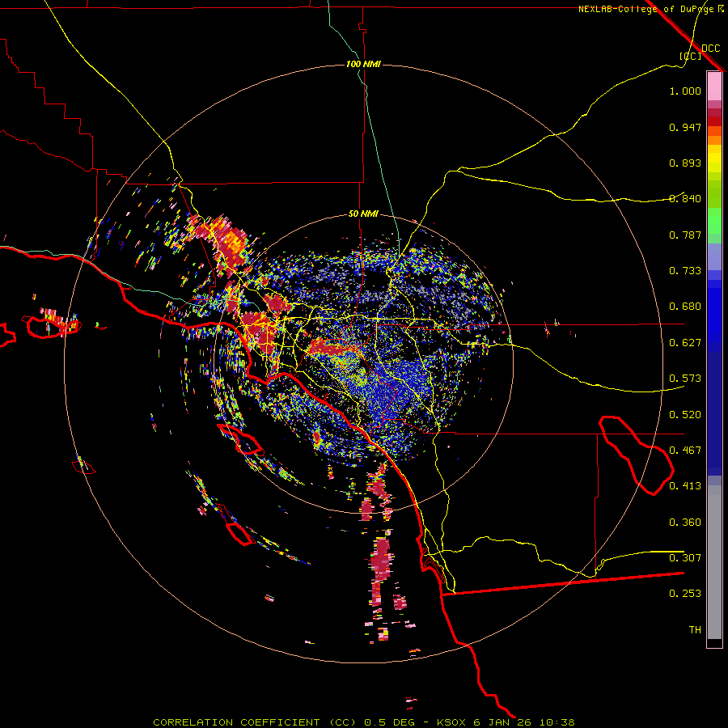Click the DCC product label

coord(710,48)
